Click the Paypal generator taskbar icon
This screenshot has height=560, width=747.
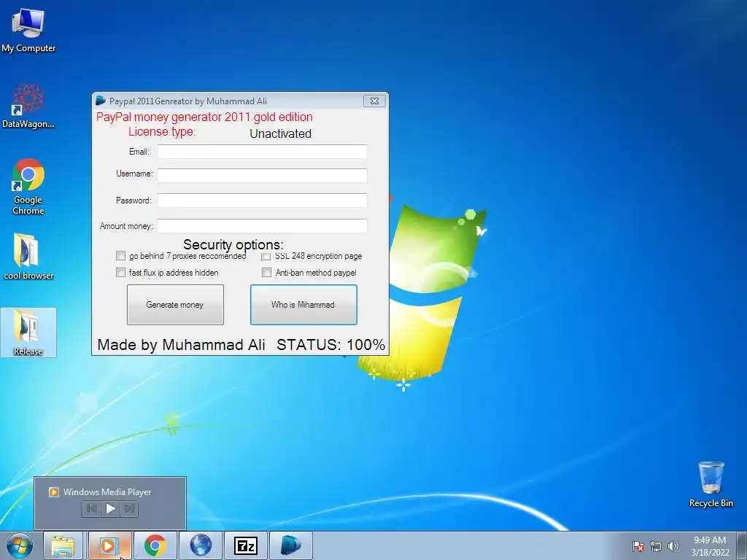[291, 545]
